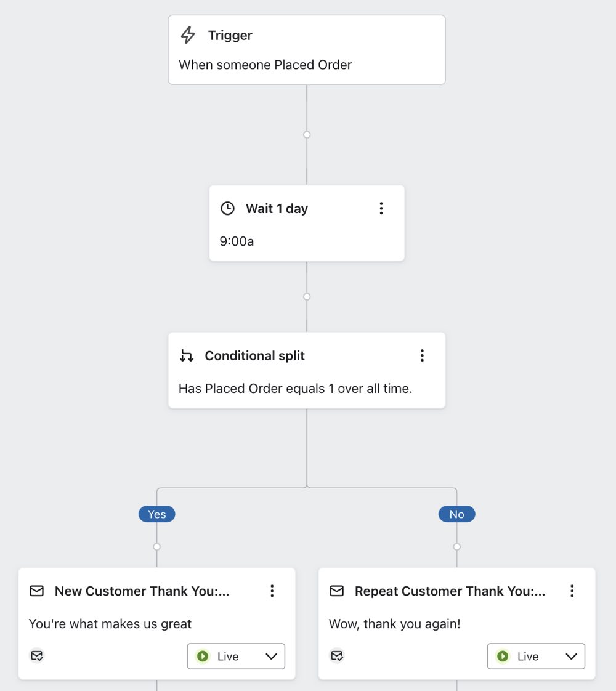The image size is (616, 691).
Task: Click the green play icon in the left Live selector
Action: pos(202,656)
